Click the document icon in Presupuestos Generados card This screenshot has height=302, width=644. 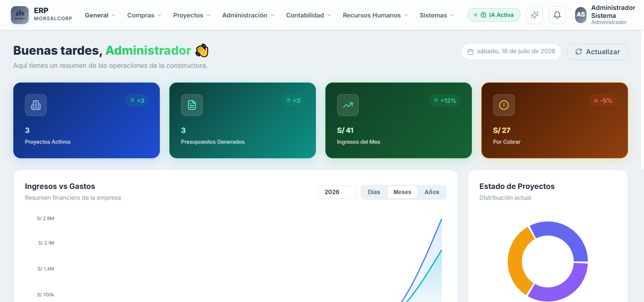point(192,105)
